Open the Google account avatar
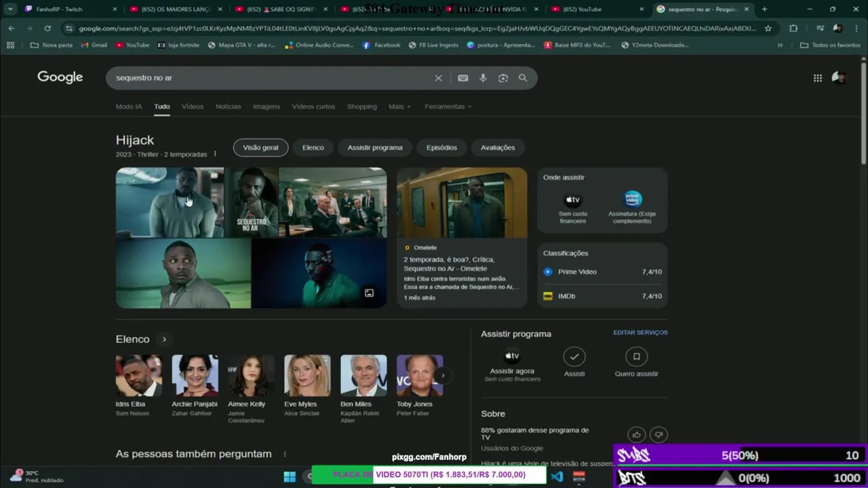 point(840,78)
